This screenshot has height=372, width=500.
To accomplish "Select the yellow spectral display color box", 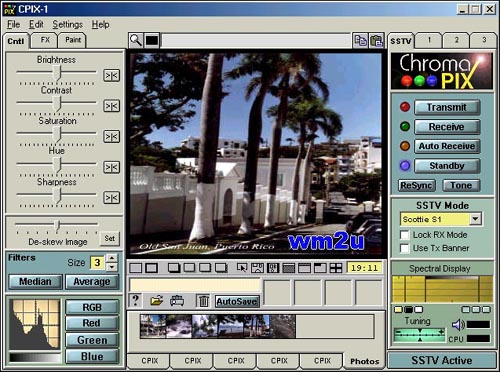I will (x=398, y=310).
